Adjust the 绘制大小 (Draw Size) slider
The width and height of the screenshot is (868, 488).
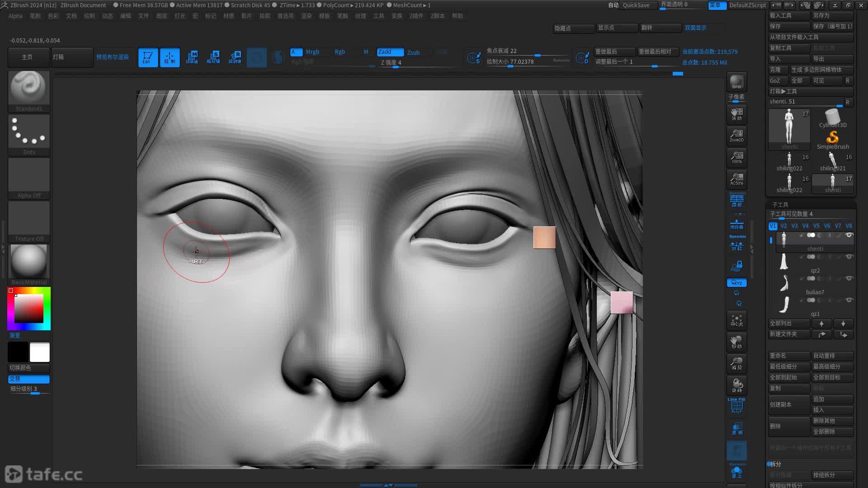[x=528, y=62]
